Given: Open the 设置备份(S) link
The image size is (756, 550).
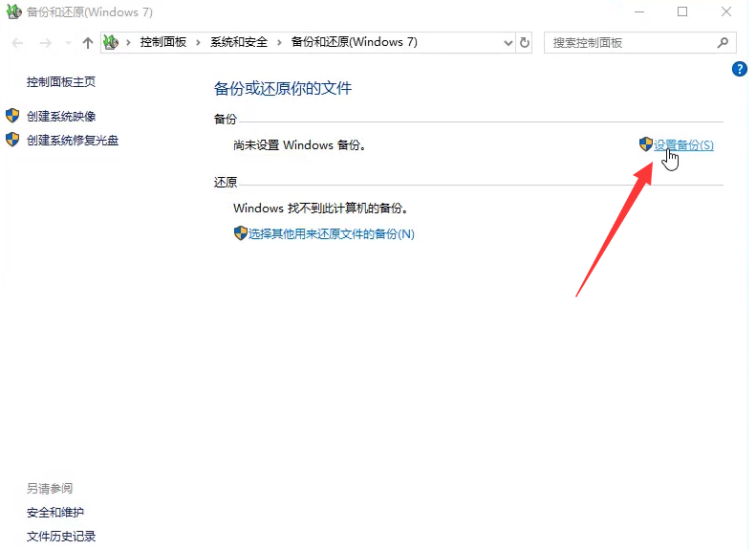Looking at the screenshot, I should 683,145.
